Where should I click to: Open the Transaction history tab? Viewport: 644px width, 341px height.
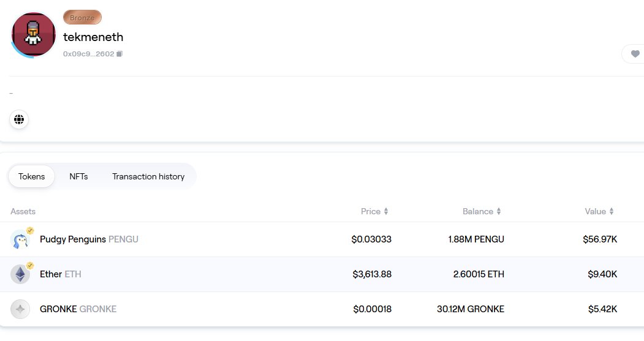pos(148,176)
